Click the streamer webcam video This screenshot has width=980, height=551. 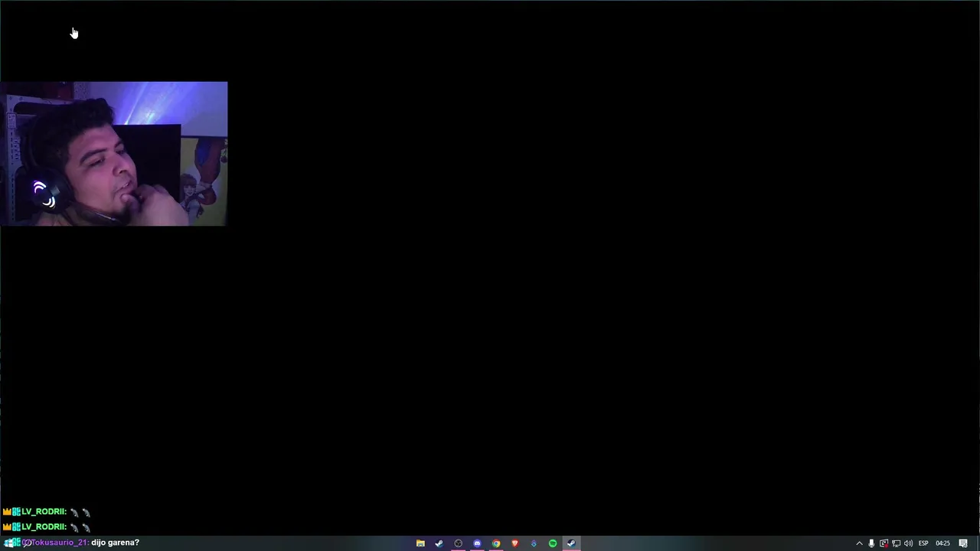[x=113, y=153]
